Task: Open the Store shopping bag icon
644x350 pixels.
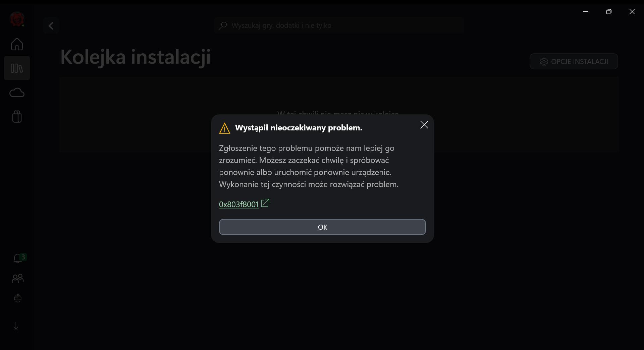Action: [x=17, y=117]
